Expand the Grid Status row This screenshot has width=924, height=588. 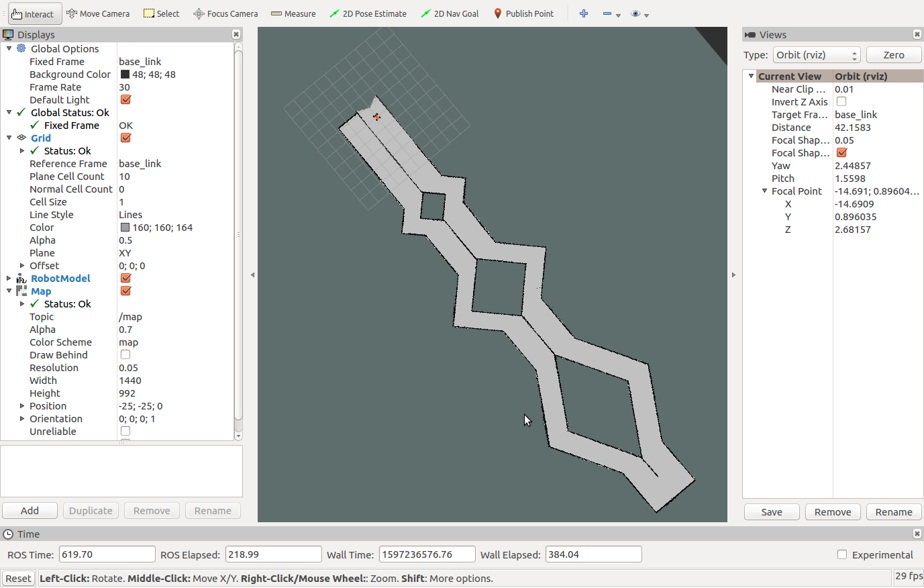click(22, 150)
